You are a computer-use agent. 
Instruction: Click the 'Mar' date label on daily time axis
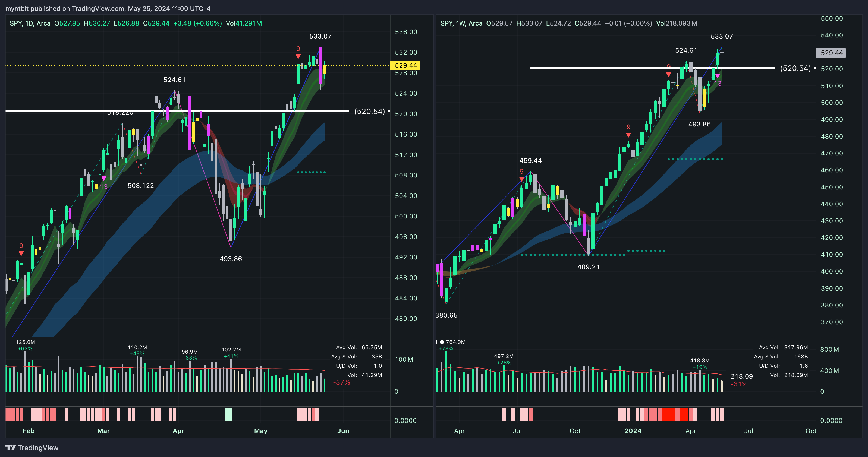(x=103, y=431)
